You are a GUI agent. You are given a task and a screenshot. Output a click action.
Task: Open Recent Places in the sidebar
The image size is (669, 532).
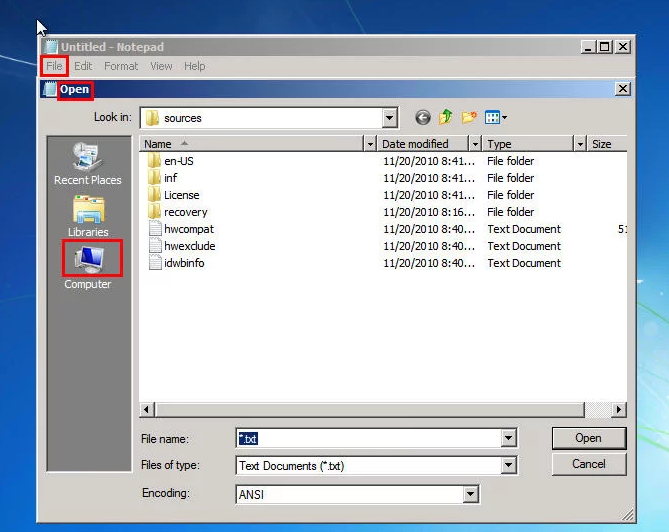click(x=87, y=164)
